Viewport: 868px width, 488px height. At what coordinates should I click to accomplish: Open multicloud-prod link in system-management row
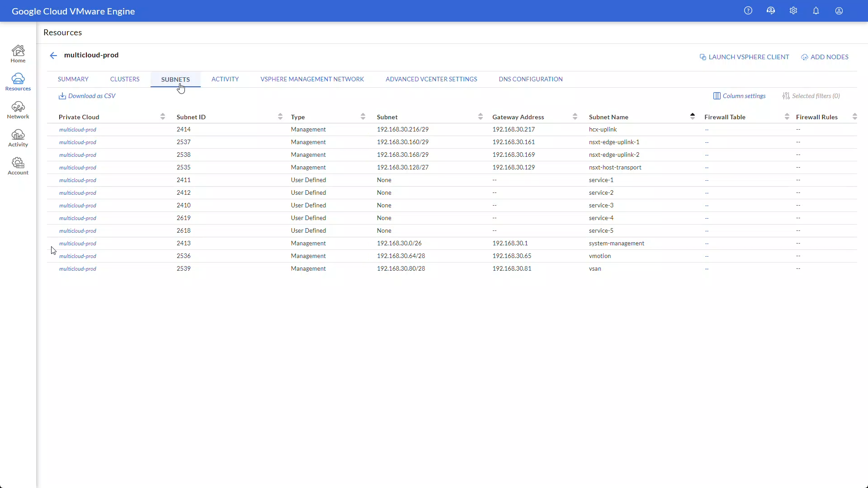78,244
